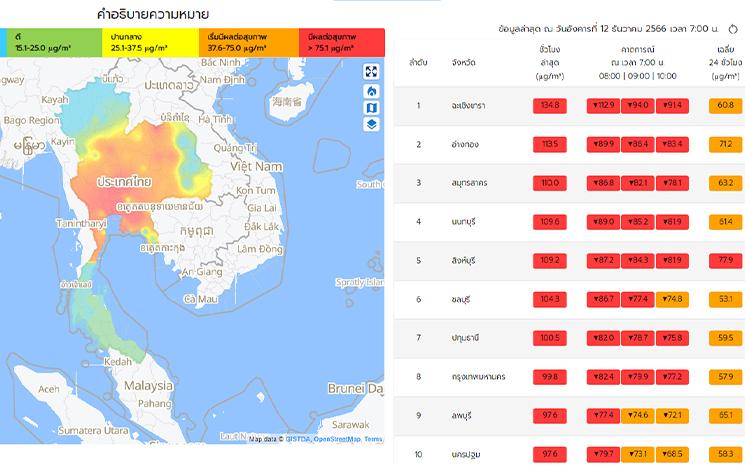The image size is (745, 465).
Task: Select province สิงห์บุรี in row 5
Action: [x=463, y=260]
